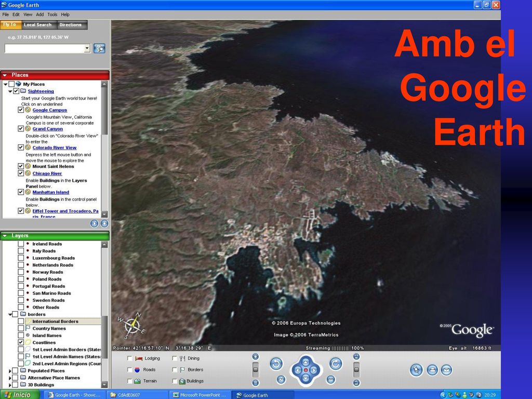Click the borders folder icon in Layers
The image size is (532, 399).
(23, 314)
